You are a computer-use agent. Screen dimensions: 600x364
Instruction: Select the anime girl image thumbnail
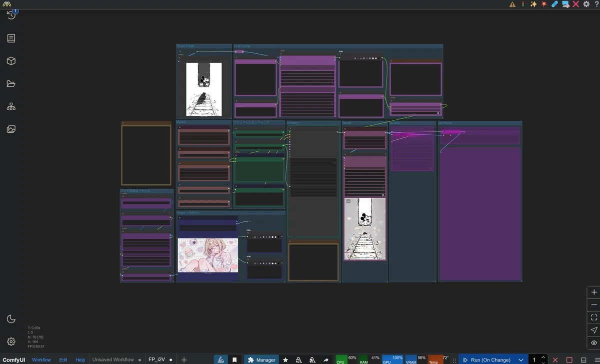pos(207,255)
